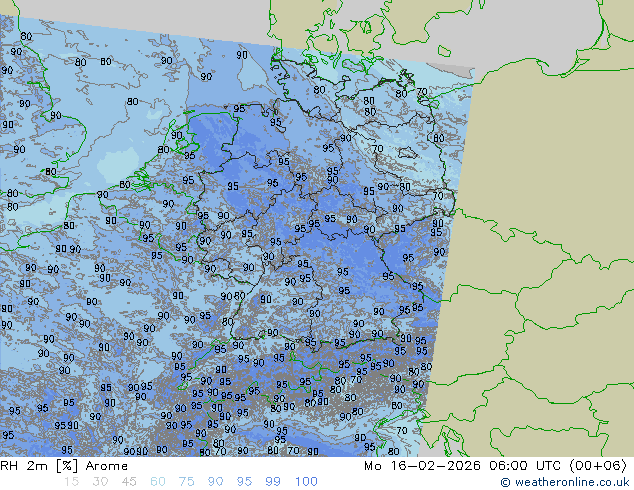Click the tan Scandinavian land at top
Image resolution: width=634 pixels, height=490 pixels.
click(330, 20)
